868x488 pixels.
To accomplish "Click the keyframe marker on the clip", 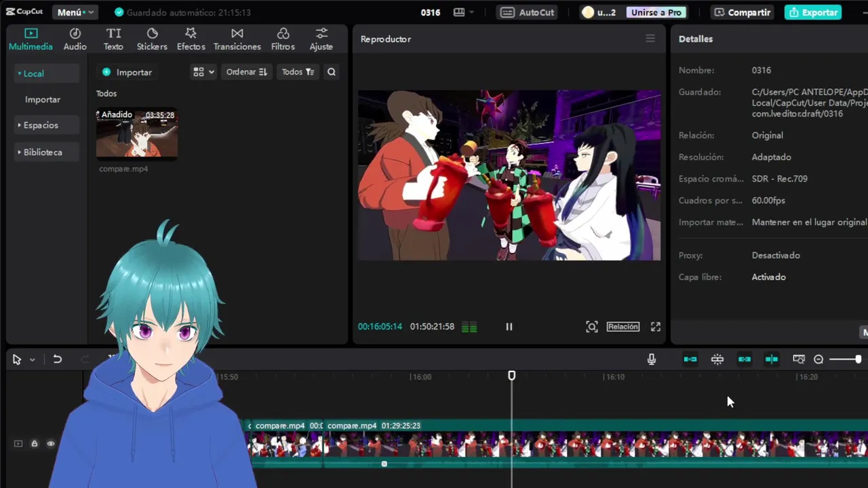I will (x=384, y=464).
